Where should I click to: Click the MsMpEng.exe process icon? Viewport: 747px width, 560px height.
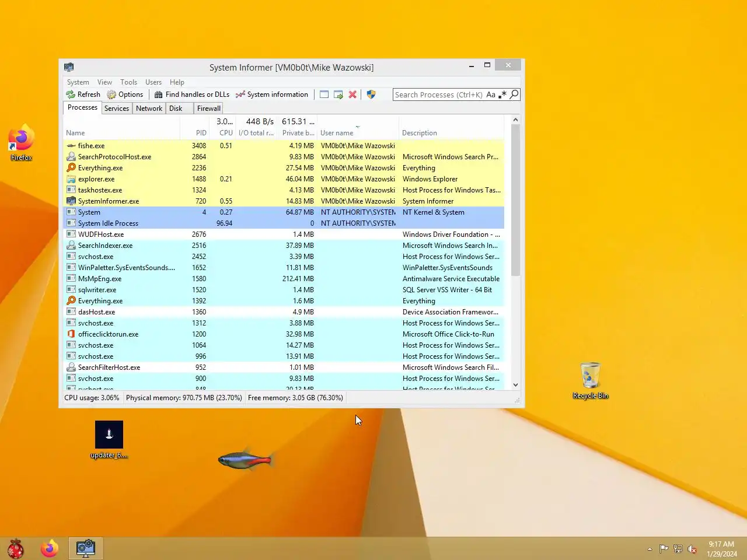71,279
